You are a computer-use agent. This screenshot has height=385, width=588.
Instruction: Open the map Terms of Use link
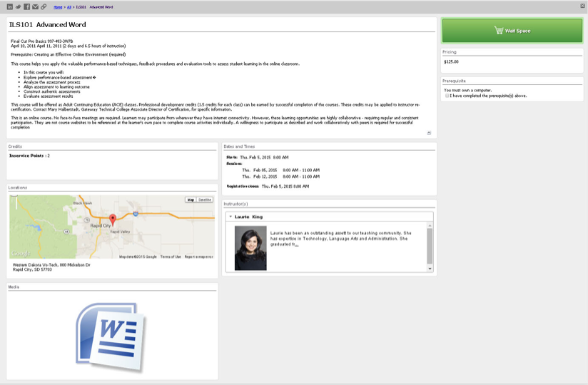tap(171, 256)
